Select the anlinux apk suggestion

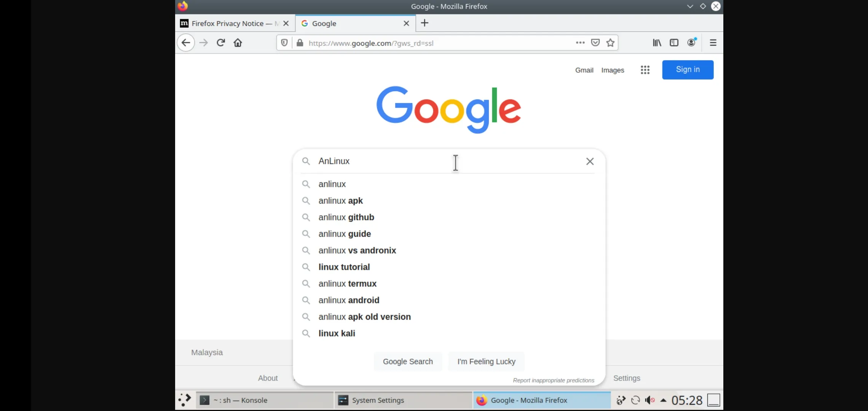(x=340, y=200)
